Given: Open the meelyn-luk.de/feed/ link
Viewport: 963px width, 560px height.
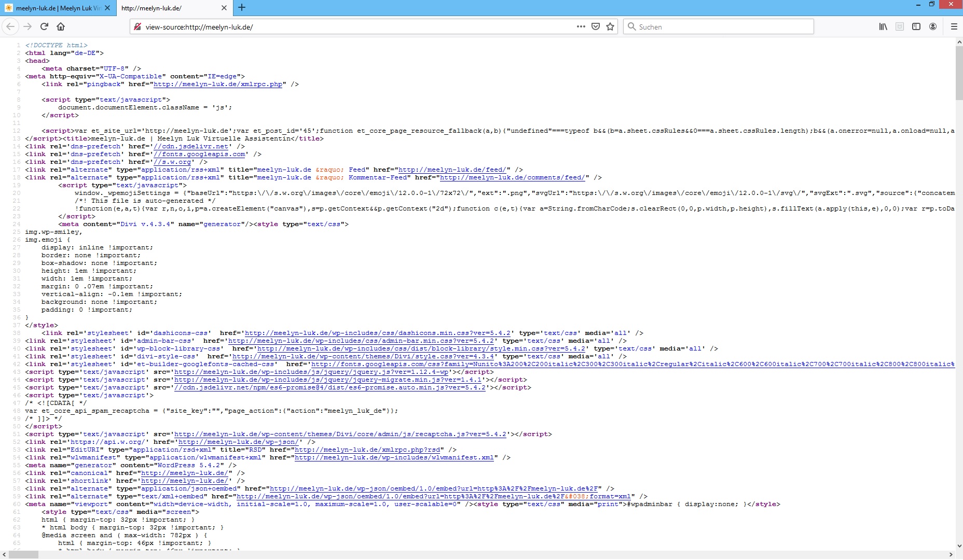Looking at the screenshot, I should click(452, 170).
